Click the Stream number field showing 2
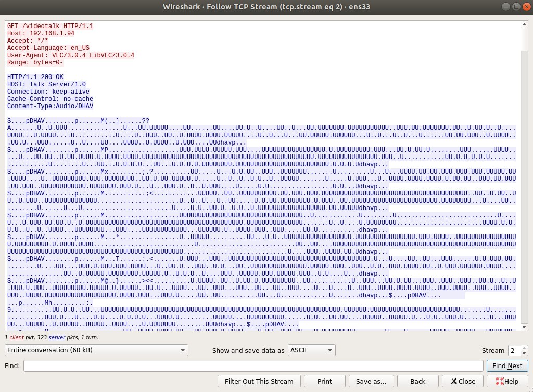The width and height of the screenshot is (533, 392). [x=514, y=350]
